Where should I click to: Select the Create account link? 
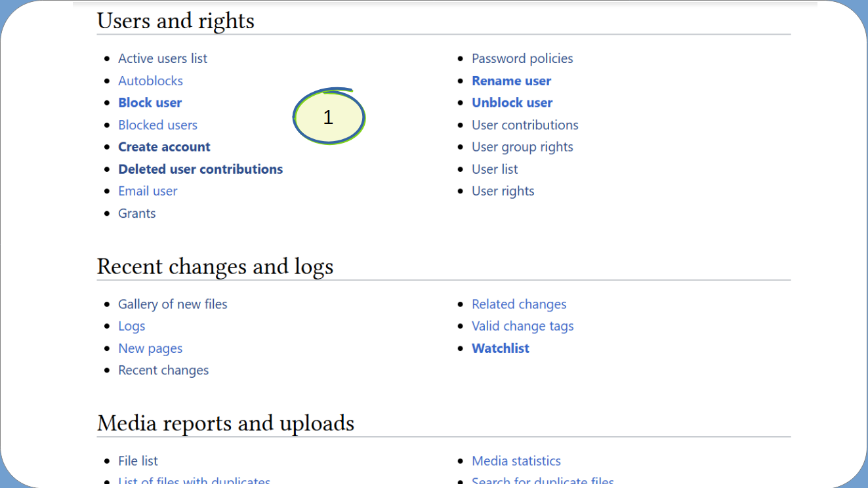[164, 147]
